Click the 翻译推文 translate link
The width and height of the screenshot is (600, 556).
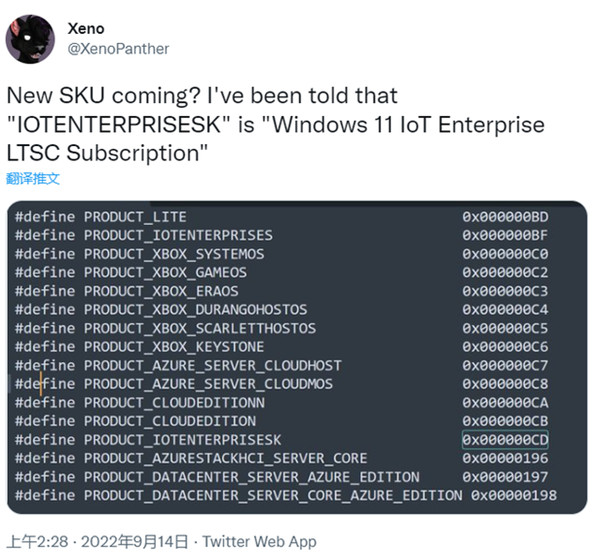(x=33, y=178)
